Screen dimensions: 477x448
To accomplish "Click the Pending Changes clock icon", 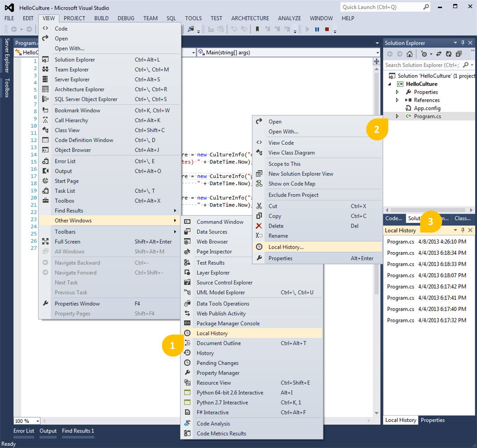I will [187, 363].
